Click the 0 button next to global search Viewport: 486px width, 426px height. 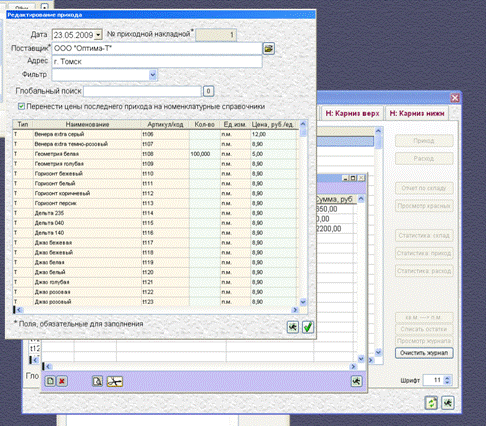tap(208, 91)
